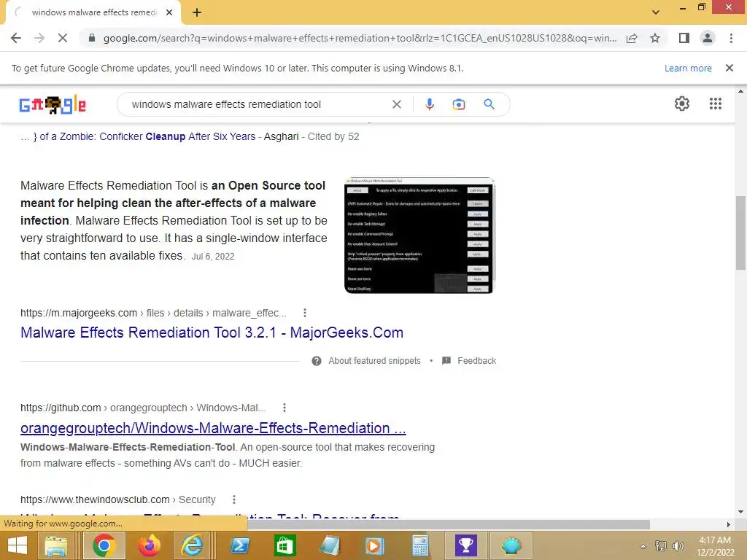Viewport: 747px width, 560px height.
Task: Switch to Chrome in the taskbar
Action: [x=104, y=545]
